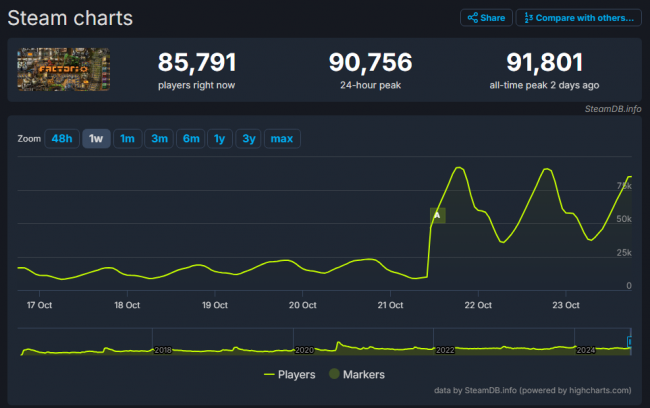The image size is (650, 408).
Task: Zoom chart to 3y
Action: tap(247, 139)
